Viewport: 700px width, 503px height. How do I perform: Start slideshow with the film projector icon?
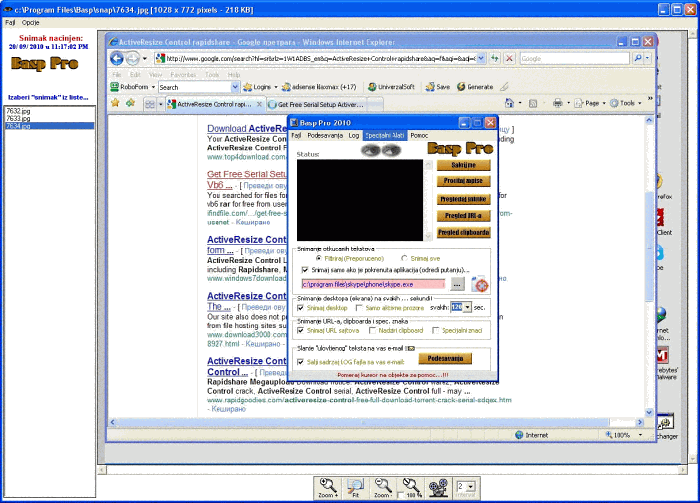coord(437,485)
